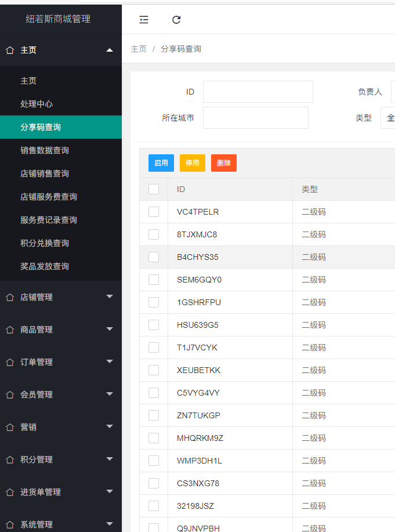Open 店铺销售查询 page

tap(61, 173)
